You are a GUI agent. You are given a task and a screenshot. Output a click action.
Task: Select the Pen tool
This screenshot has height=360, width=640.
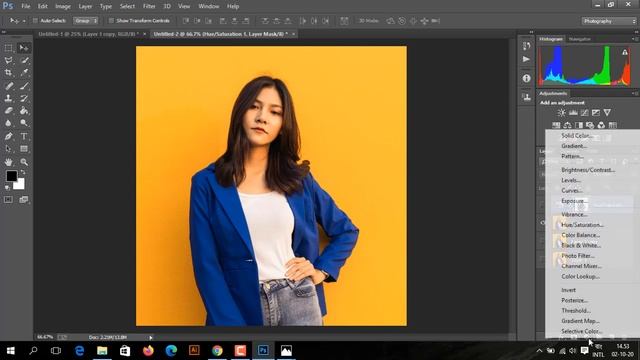[8, 136]
